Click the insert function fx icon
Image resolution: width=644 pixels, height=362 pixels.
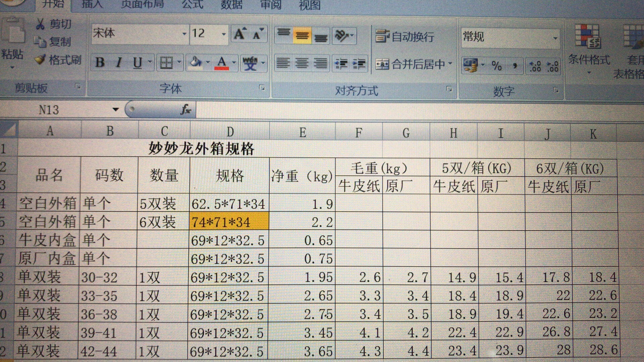(185, 109)
